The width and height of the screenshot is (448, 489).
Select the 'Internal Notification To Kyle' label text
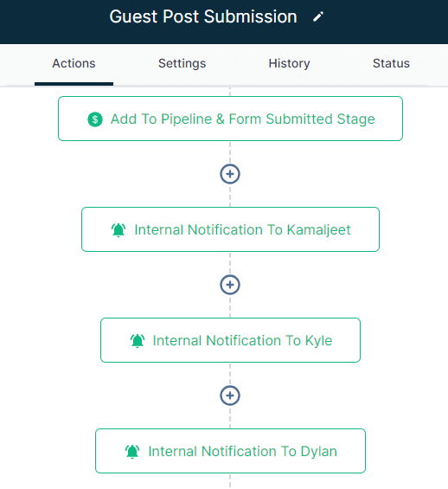(x=242, y=340)
